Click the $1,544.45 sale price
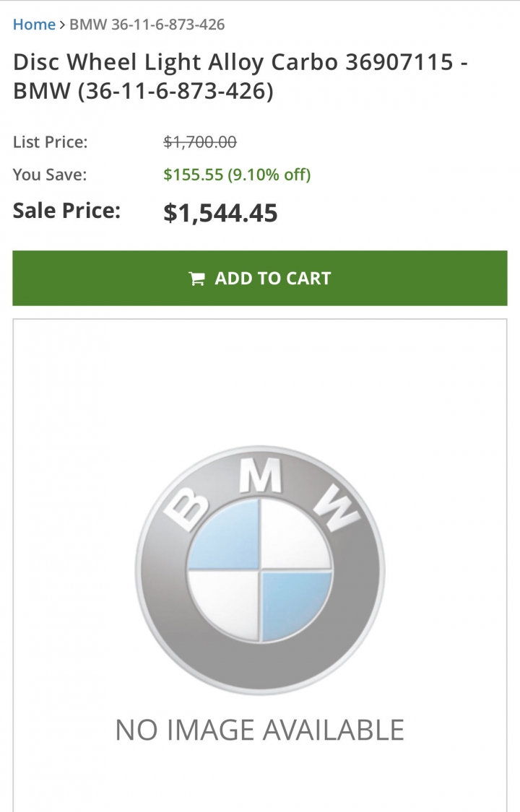The width and height of the screenshot is (520, 812). 220,212
